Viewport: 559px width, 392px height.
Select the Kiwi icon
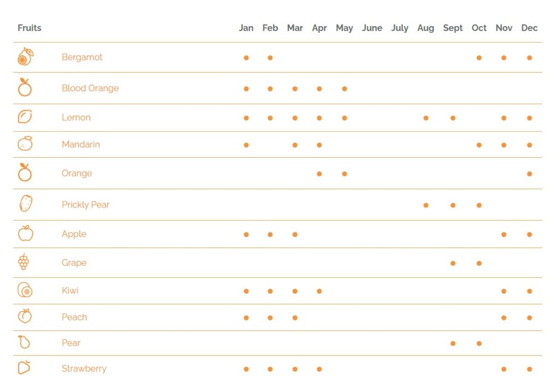25,290
